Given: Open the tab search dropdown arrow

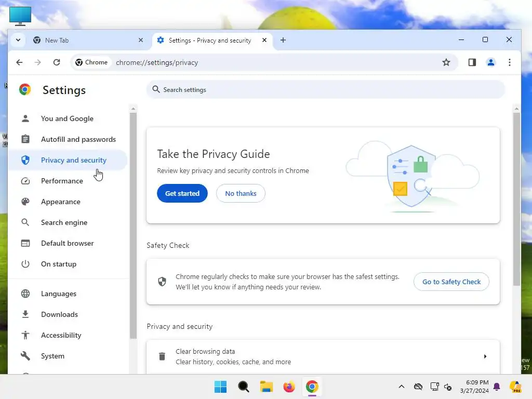Looking at the screenshot, I should pyautogui.click(x=18, y=40).
